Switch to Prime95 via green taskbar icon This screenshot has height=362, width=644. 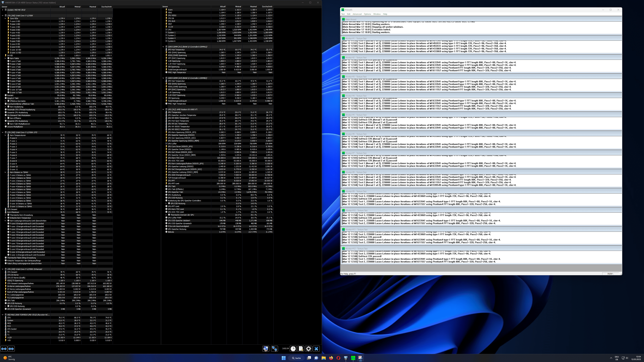pyautogui.click(x=353, y=358)
